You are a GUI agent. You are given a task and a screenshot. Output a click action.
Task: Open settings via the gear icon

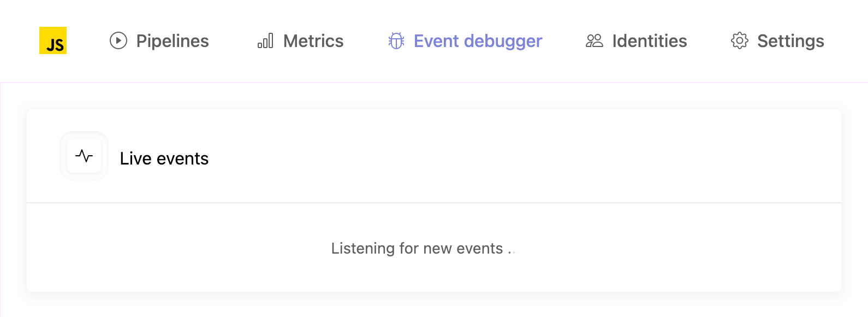click(x=739, y=40)
